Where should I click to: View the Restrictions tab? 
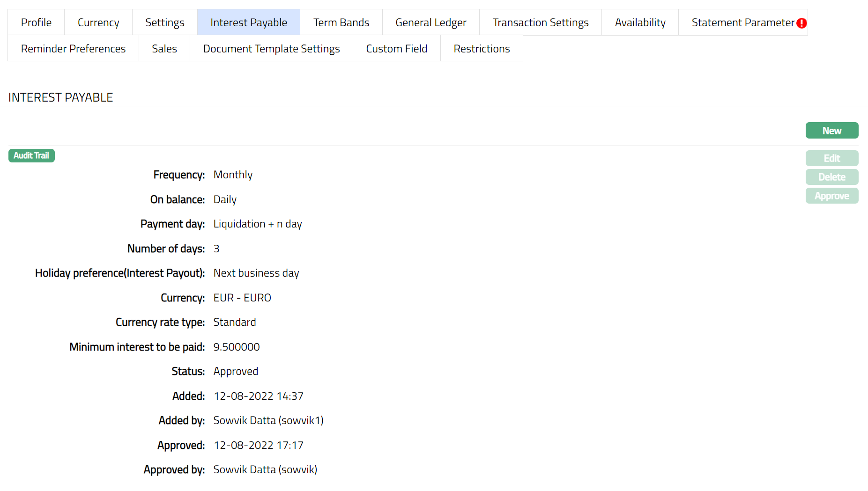coord(482,49)
